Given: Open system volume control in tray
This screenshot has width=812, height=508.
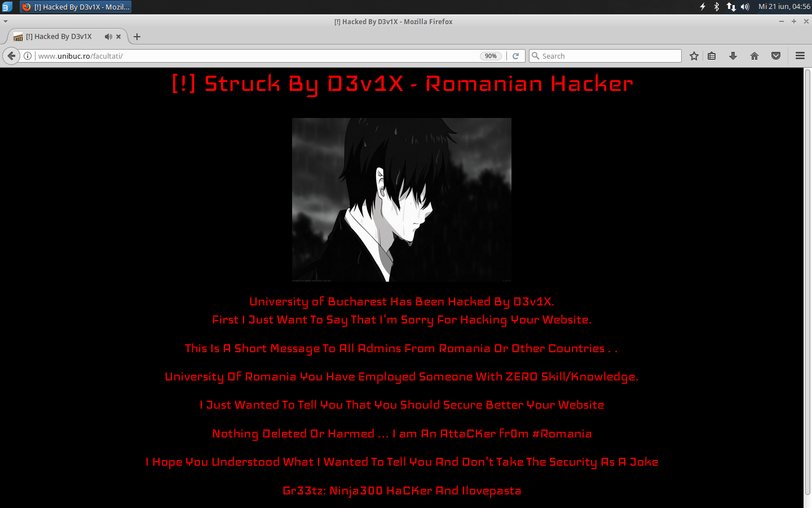Looking at the screenshot, I should click(x=745, y=7).
